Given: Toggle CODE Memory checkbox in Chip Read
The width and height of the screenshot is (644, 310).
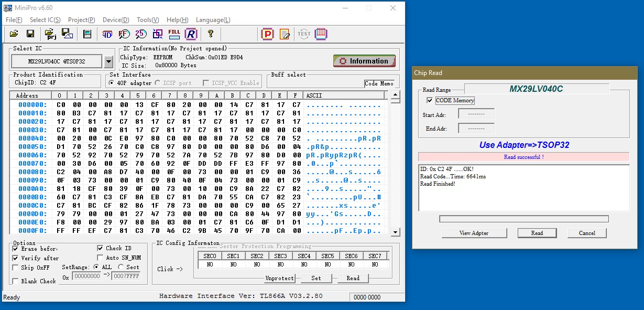Looking at the screenshot, I should [430, 100].
